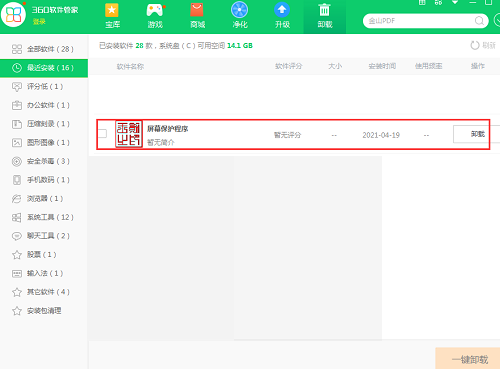Sort by the 安装时间 column header
500x369 pixels.
[382, 66]
